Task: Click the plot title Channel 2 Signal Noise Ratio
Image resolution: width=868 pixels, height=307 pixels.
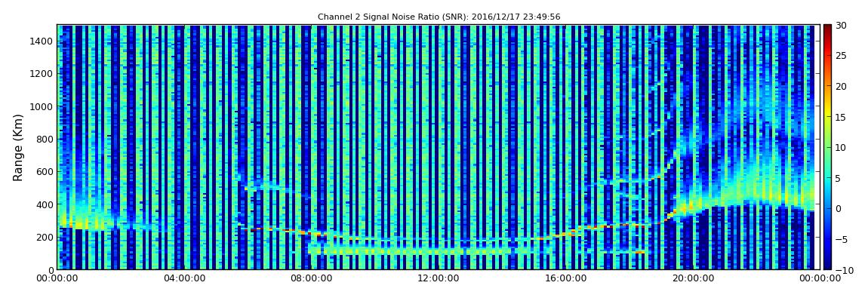Action: 439,17
